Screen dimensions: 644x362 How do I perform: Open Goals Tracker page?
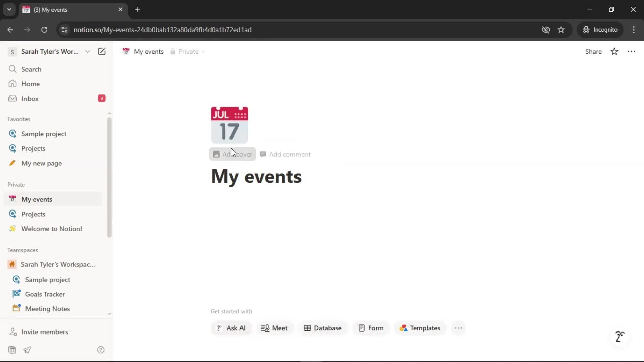pos(54,294)
